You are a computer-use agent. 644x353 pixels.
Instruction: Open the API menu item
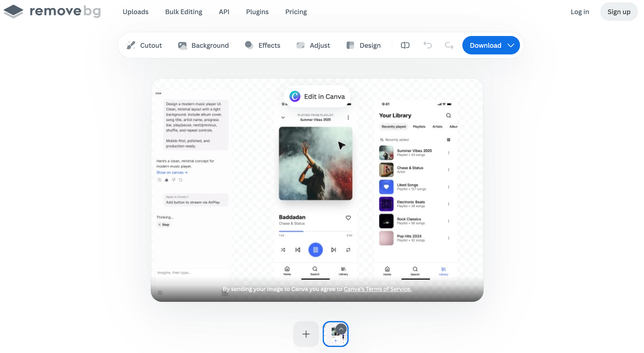point(224,12)
